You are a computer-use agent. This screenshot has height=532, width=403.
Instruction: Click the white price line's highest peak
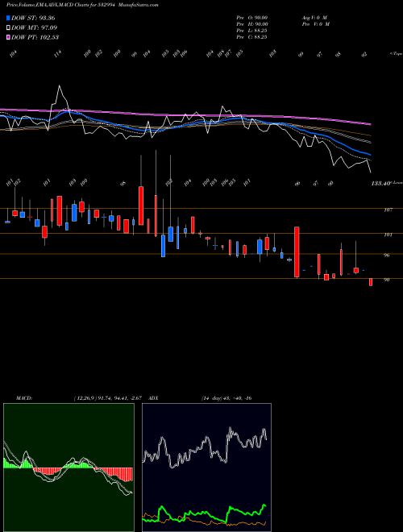[x=60, y=85]
